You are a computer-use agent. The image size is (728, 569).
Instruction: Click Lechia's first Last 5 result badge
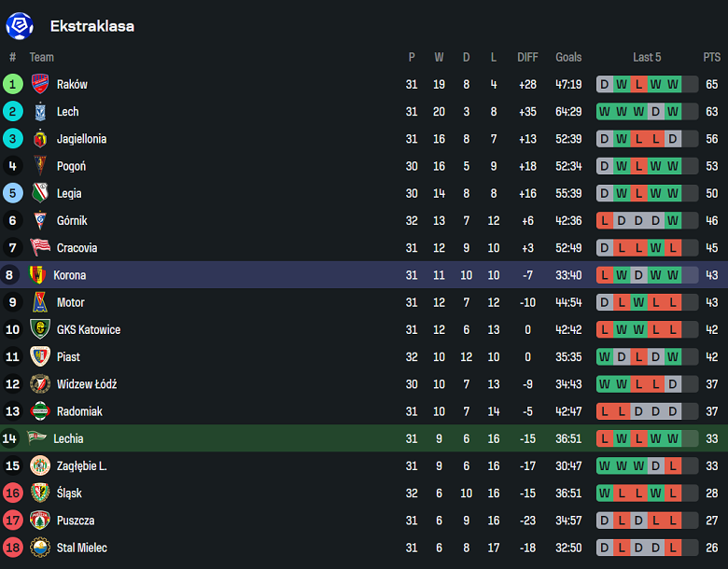pos(604,438)
